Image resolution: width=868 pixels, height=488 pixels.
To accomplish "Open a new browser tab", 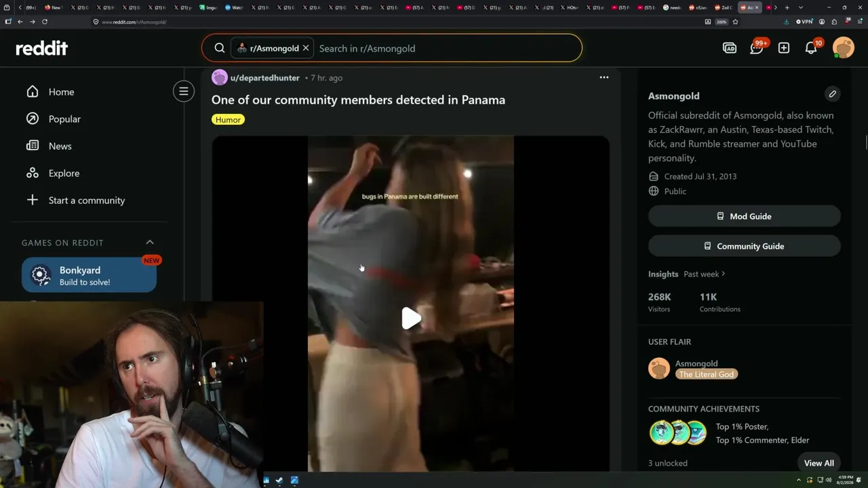I will 787,7.
